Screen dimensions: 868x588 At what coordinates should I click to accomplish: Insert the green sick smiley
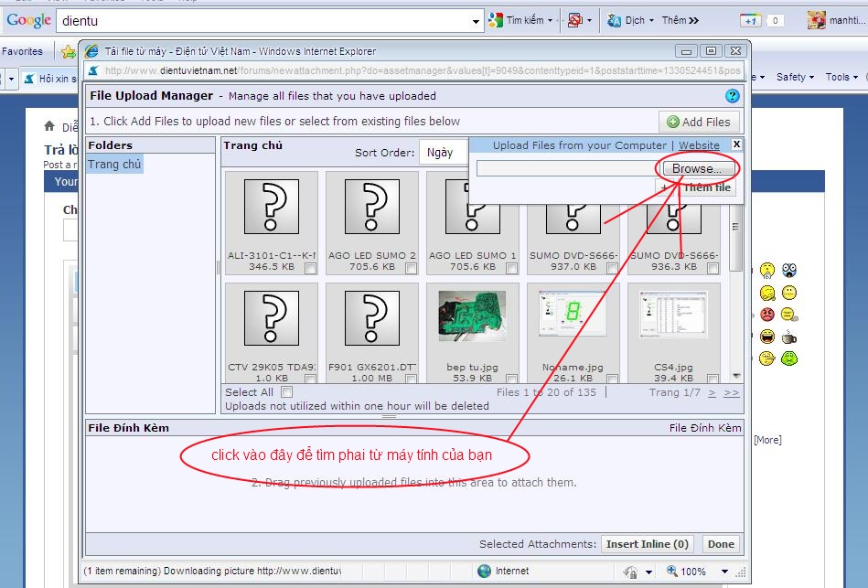pyautogui.click(x=788, y=358)
